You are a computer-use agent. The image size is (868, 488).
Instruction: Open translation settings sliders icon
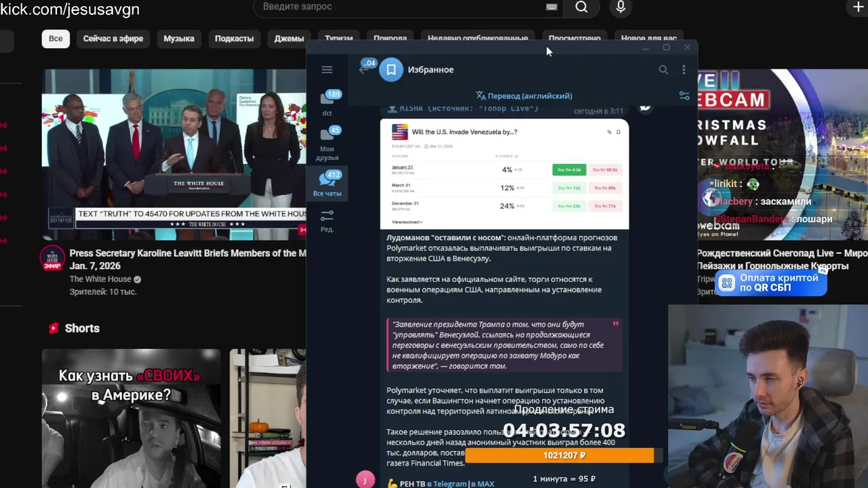click(x=684, y=96)
